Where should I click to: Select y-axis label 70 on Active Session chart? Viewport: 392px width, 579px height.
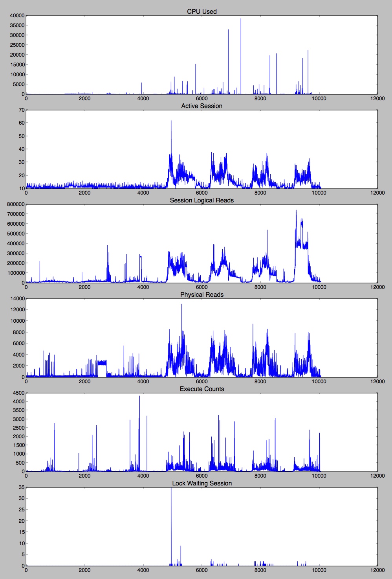[x=21, y=110]
